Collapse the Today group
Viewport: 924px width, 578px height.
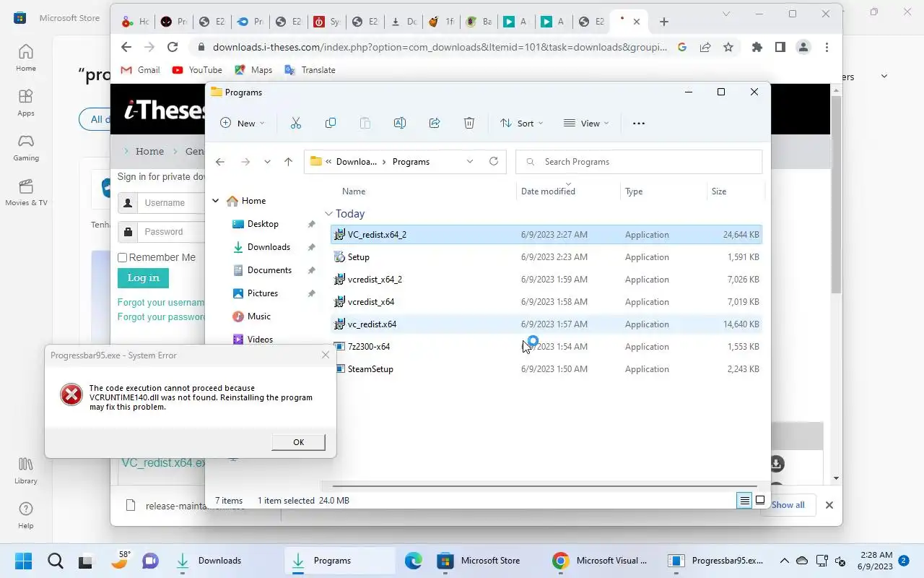[x=329, y=214]
